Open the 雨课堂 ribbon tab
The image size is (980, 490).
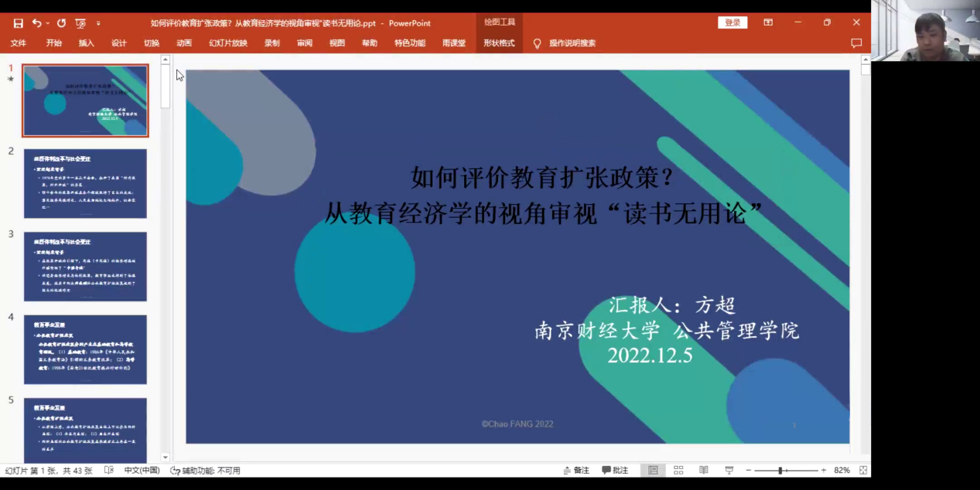click(454, 43)
